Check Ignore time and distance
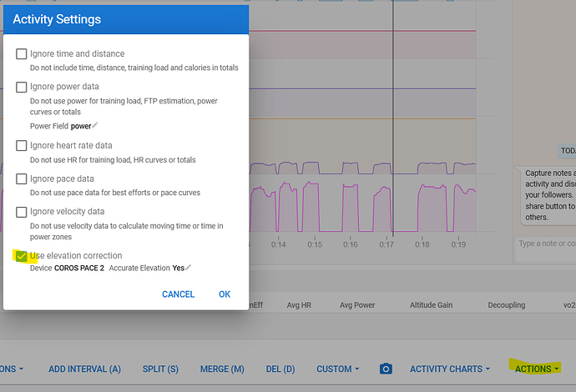Screen dimensions: 576x392 (x=22, y=54)
